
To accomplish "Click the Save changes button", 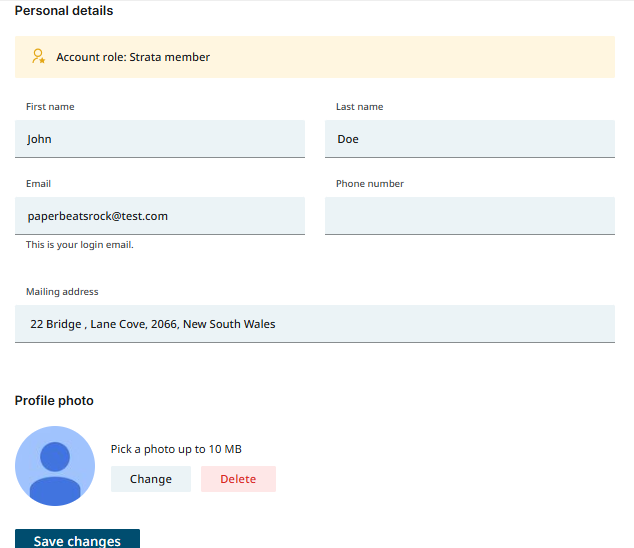I will 77,539.
